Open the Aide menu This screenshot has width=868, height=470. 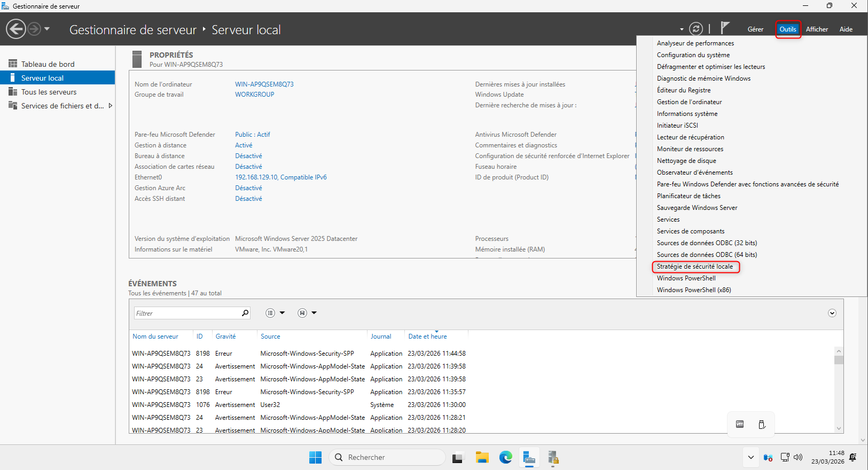(x=846, y=29)
